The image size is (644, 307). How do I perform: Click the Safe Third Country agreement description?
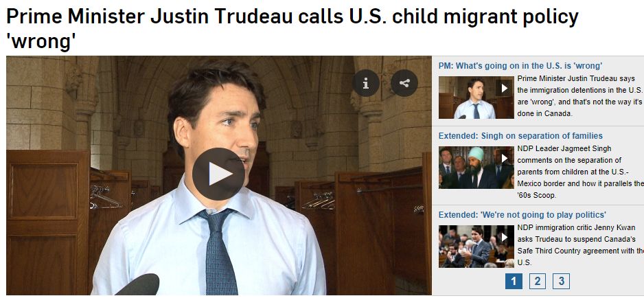pos(580,245)
